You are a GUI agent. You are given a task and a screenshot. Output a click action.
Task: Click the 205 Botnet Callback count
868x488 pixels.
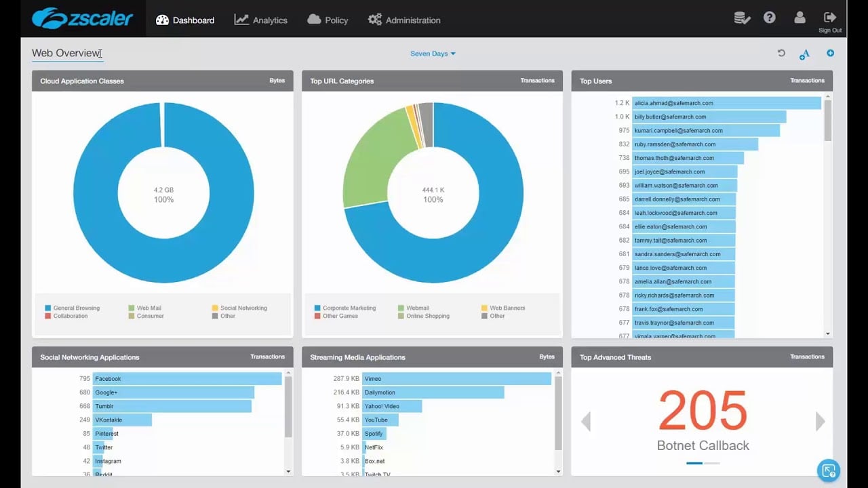pyautogui.click(x=703, y=411)
